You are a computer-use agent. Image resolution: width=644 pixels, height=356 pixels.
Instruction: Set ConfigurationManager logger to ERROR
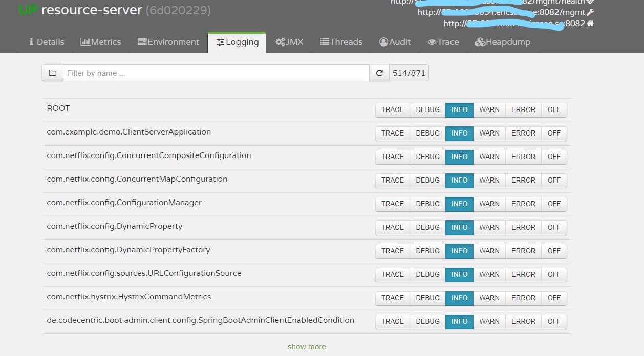tap(523, 204)
